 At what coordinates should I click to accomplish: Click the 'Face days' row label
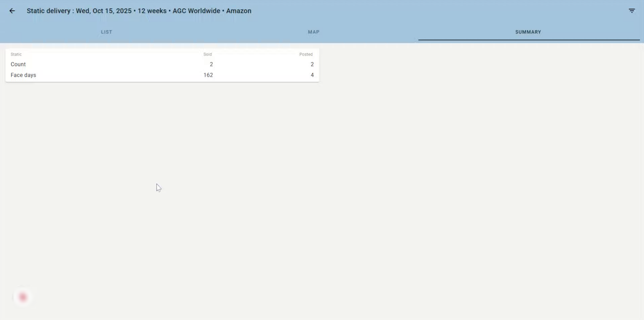[x=23, y=75]
